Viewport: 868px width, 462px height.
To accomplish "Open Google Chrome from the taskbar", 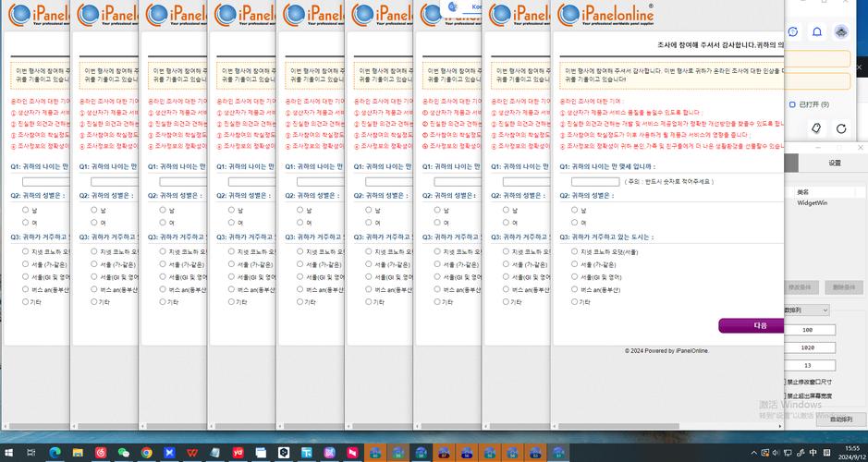I will pyautogui.click(x=146, y=452).
